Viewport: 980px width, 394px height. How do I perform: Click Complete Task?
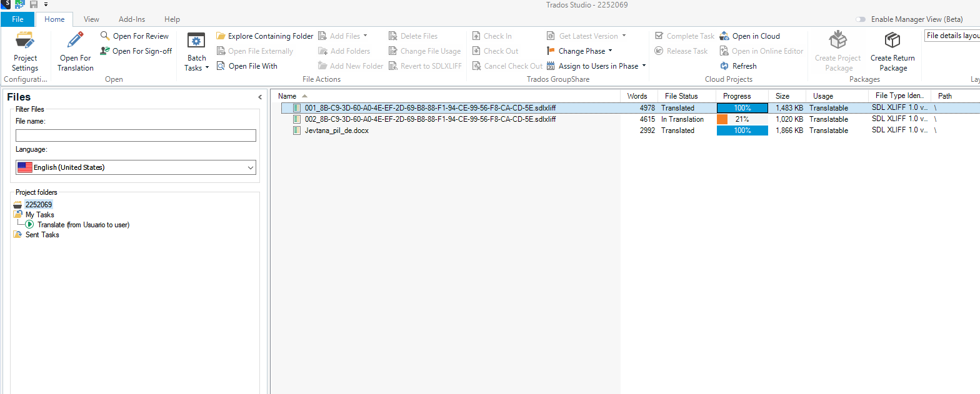tap(684, 36)
